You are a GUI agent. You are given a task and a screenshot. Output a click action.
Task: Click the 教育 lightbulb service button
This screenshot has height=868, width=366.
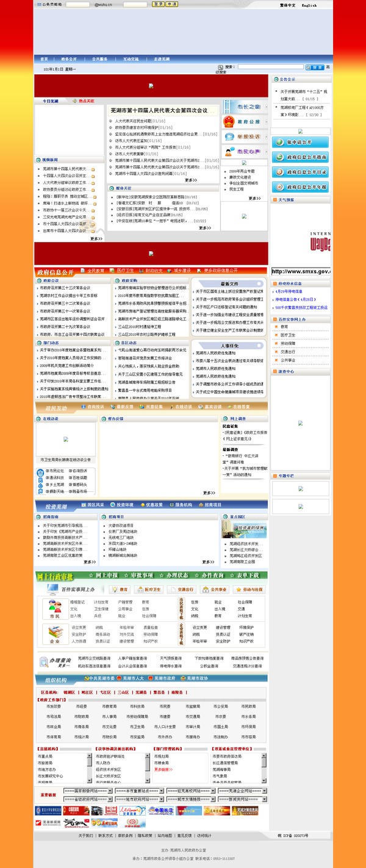click(x=120, y=589)
